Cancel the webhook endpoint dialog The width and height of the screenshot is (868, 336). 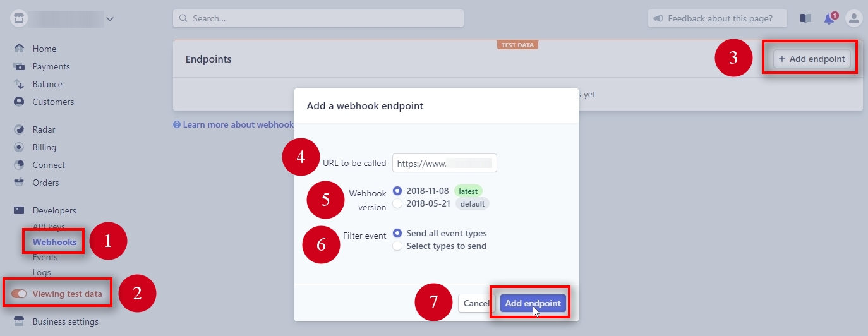pyautogui.click(x=475, y=303)
